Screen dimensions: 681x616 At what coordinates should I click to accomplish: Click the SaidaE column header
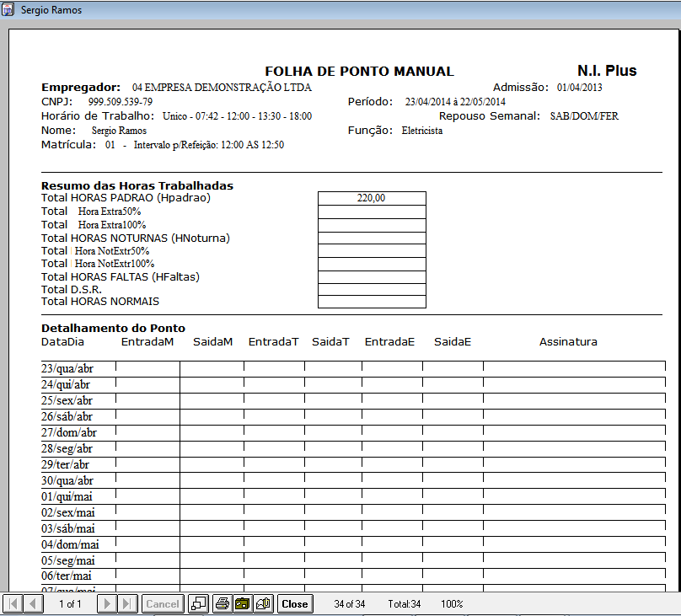click(x=453, y=341)
